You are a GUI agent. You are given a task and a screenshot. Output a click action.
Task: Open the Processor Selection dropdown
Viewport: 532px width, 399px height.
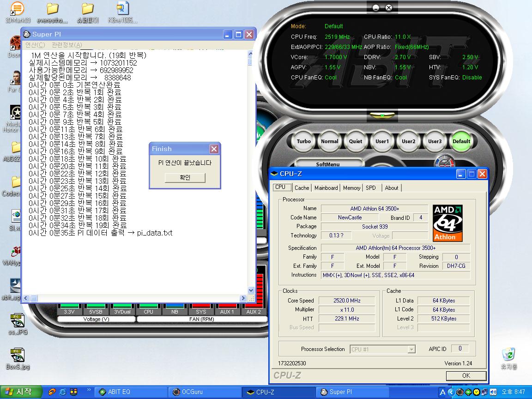coord(383,349)
